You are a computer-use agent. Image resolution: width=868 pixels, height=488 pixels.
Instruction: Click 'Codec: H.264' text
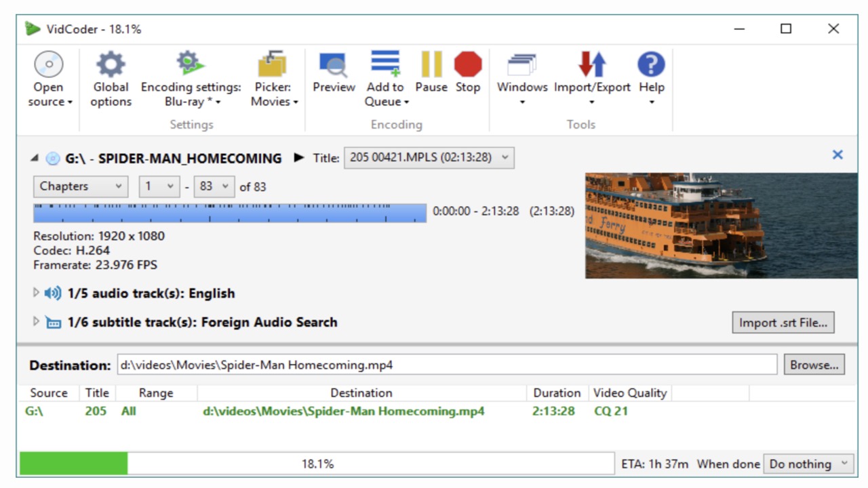pos(71,250)
